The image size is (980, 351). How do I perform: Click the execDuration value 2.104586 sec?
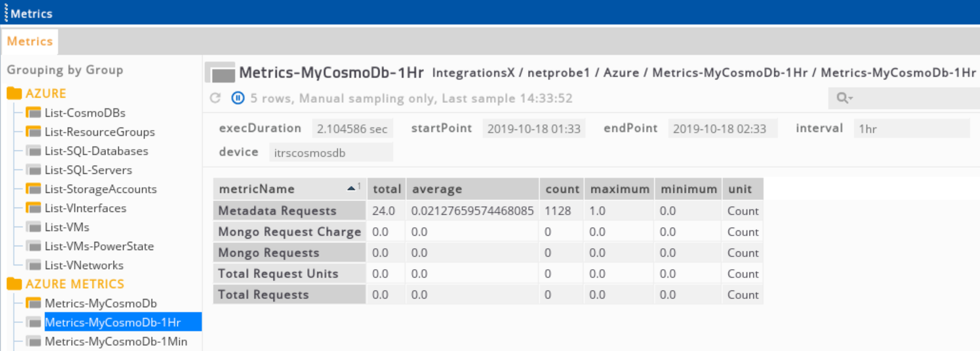click(x=352, y=129)
